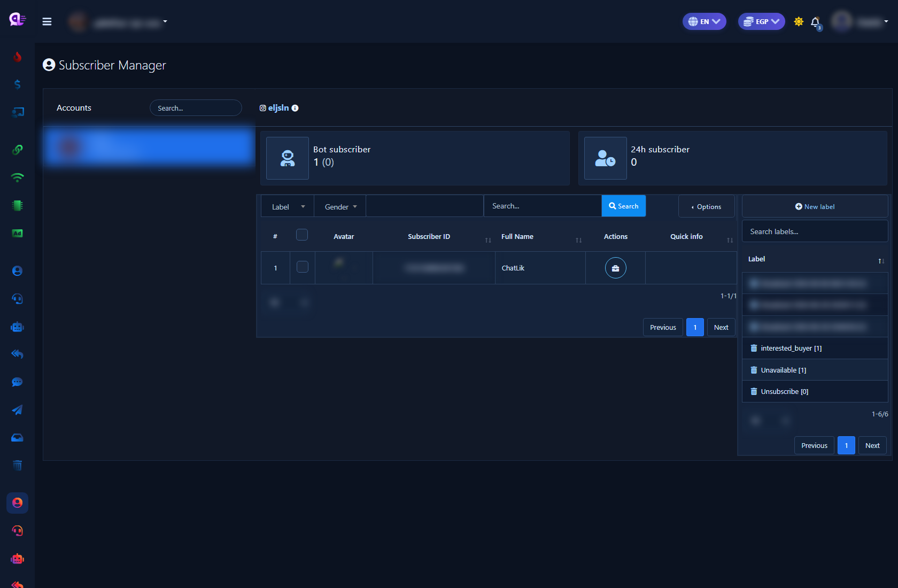The image size is (898, 588).
Task: Click Previous under the labels list
Action: 814,445
